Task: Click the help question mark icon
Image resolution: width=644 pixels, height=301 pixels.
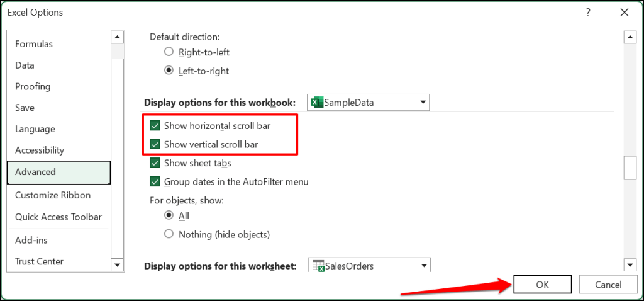Action: tap(588, 13)
